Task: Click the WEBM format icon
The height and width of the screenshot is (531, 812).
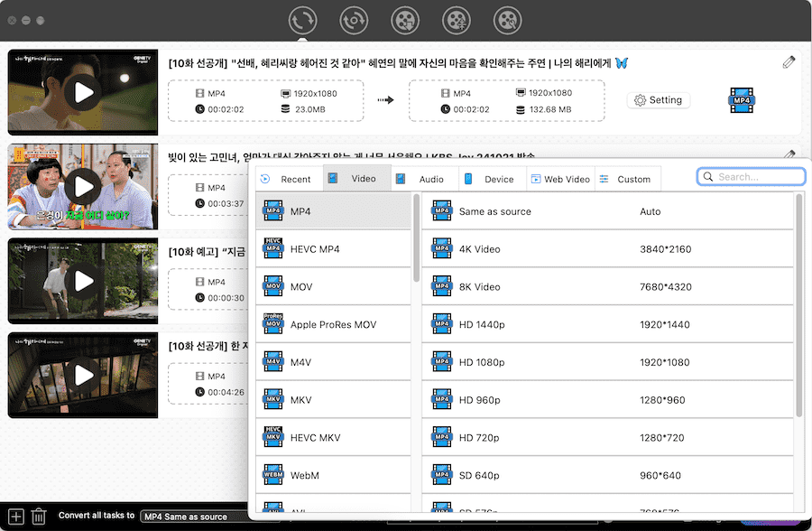Action: (273, 474)
